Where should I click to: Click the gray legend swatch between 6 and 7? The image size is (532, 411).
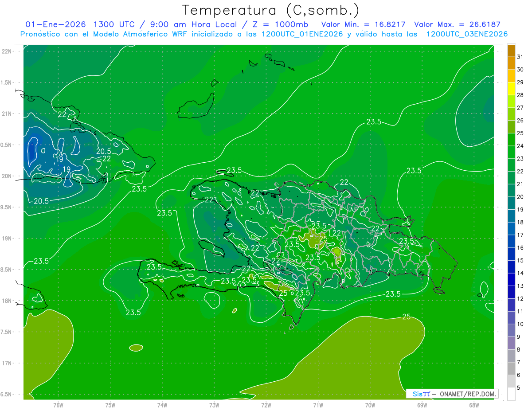[x=511, y=368]
